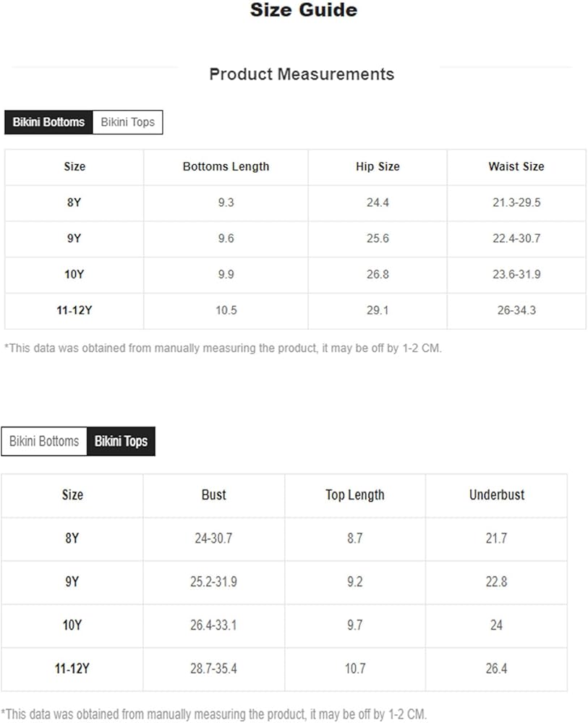Click the 28.7-35.4 bust cell
This screenshot has height=723, width=588.
(214, 669)
